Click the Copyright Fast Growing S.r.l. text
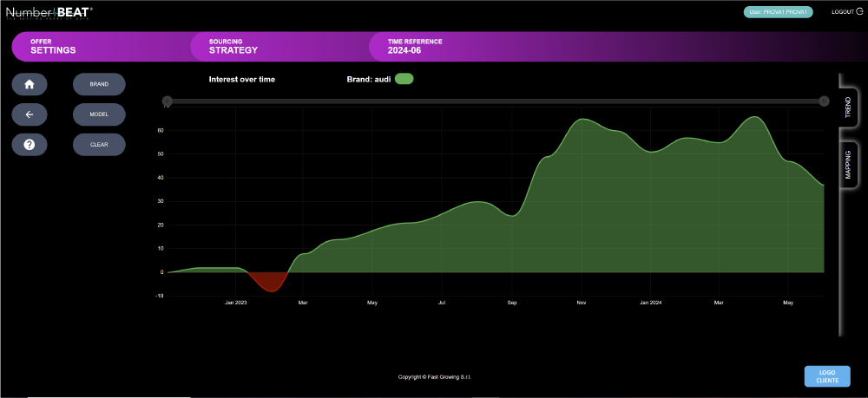 click(435, 377)
